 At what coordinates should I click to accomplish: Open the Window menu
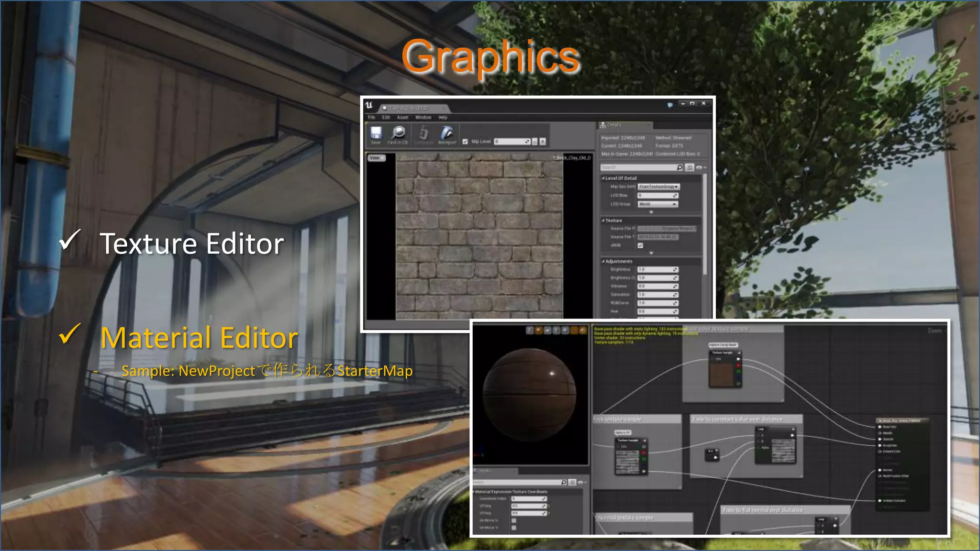[x=423, y=117]
